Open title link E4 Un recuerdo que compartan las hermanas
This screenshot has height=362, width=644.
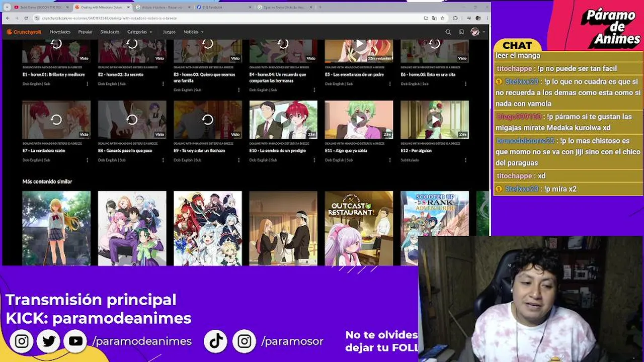pyautogui.click(x=278, y=77)
